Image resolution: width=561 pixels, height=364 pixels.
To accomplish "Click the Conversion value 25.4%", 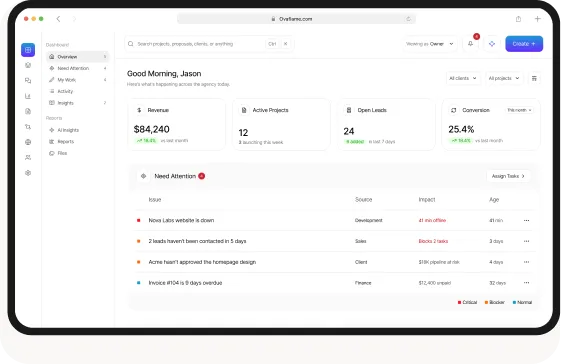I will point(461,129).
